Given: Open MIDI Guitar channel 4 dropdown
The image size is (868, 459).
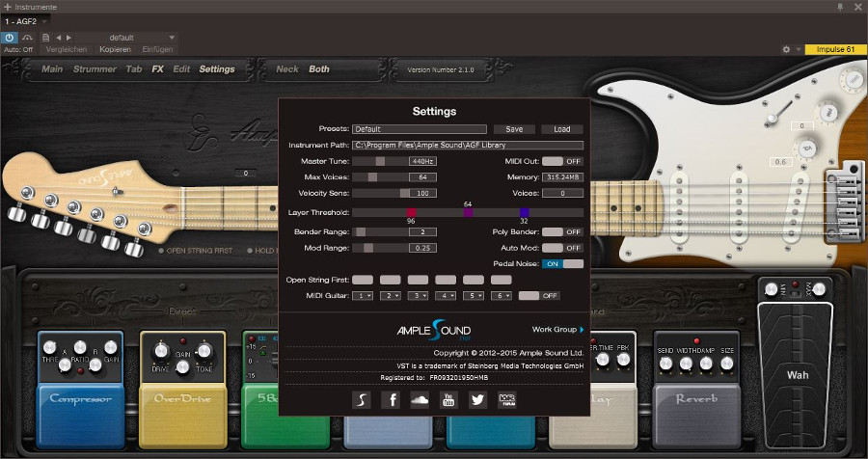Looking at the screenshot, I should pos(446,296).
